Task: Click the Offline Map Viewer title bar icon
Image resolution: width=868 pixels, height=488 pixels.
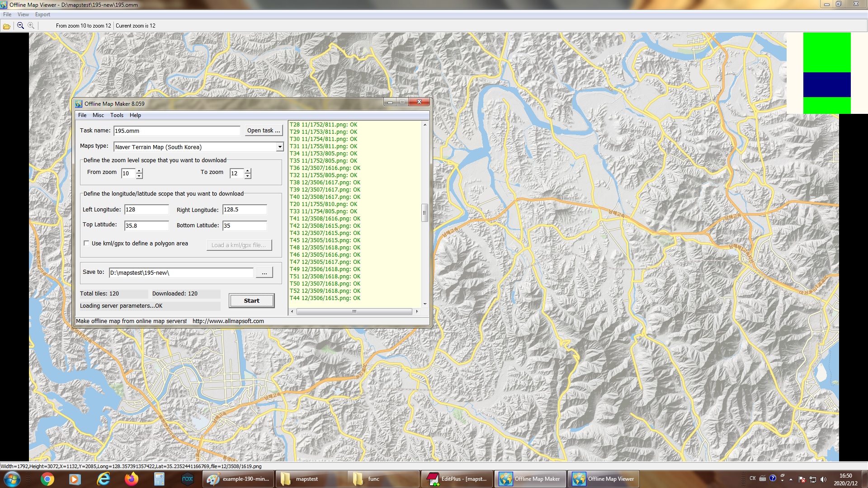Action: (x=4, y=5)
